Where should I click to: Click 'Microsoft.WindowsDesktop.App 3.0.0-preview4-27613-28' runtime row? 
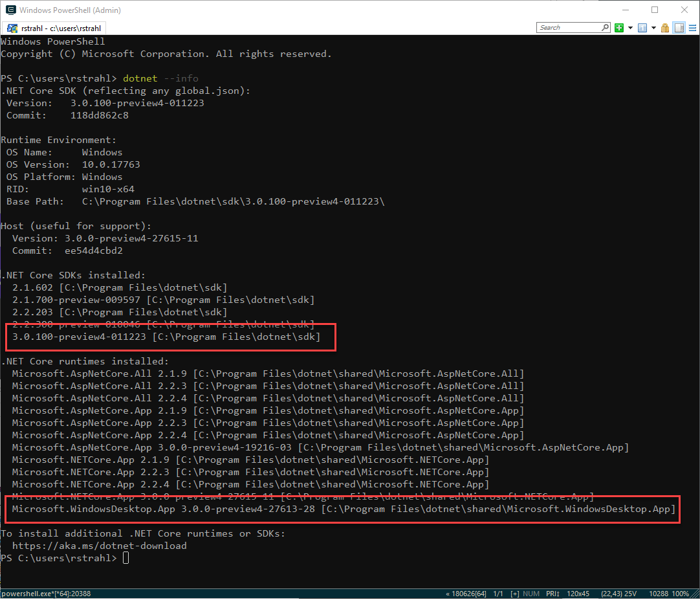click(344, 509)
